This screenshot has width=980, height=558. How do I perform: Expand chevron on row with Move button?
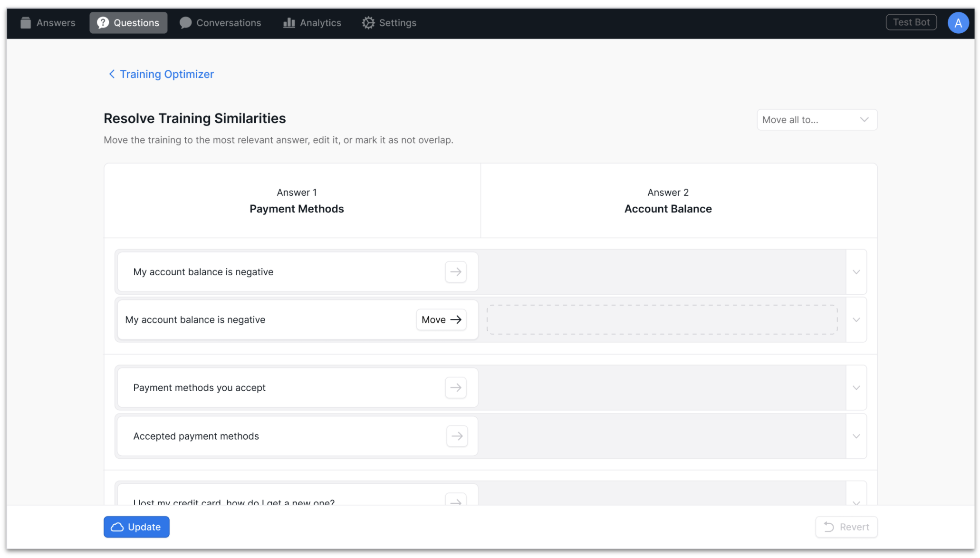pos(856,320)
